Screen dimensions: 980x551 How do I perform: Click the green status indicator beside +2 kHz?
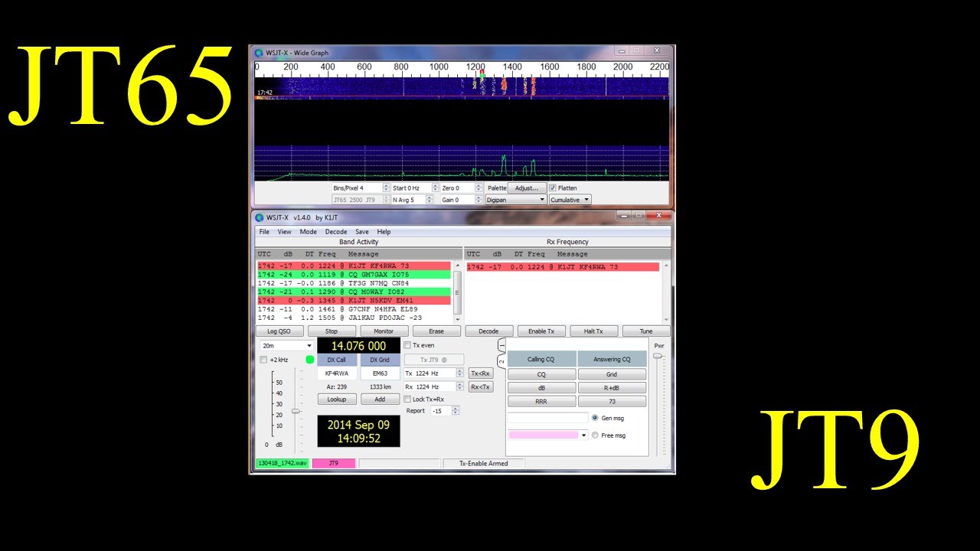pyautogui.click(x=309, y=360)
